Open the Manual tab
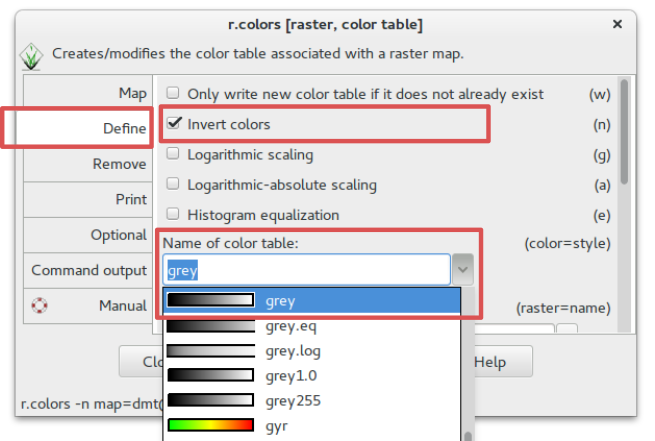Image resolution: width=655 pixels, height=441 pixels. 88,306
